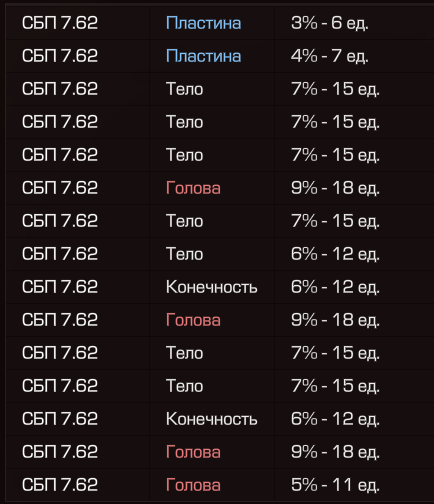
Task: Click "СБП 7.62" in the 4% Пластина row
Action: pos(60,56)
